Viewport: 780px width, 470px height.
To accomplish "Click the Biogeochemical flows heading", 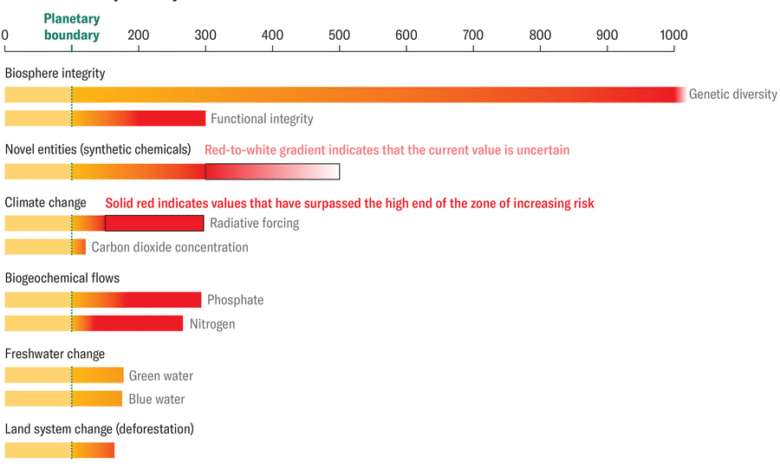I will (x=62, y=277).
